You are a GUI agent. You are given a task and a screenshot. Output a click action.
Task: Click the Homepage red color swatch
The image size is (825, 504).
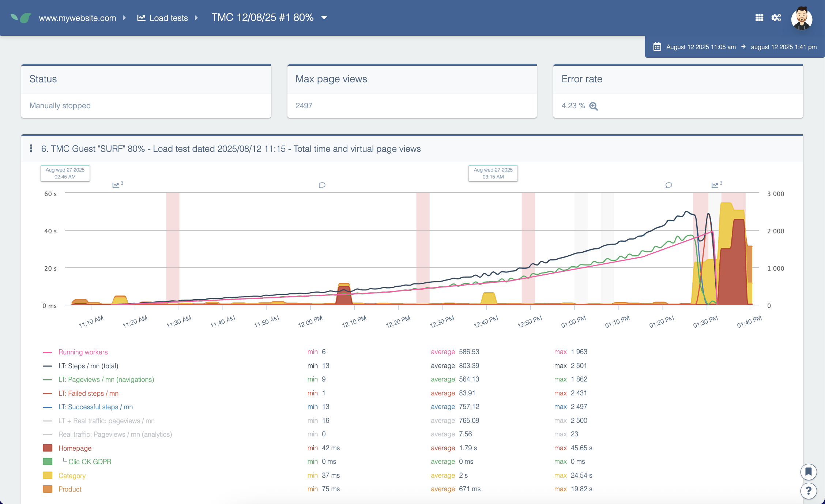48,448
